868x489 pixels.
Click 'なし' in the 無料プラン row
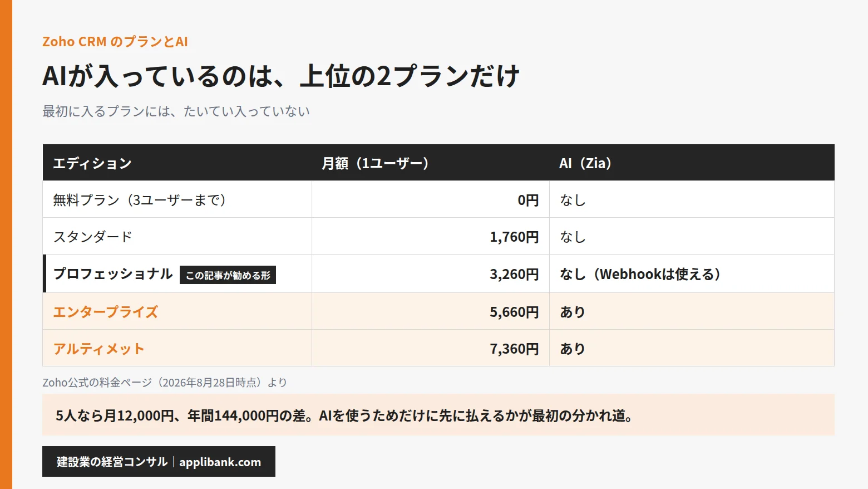point(692,199)
